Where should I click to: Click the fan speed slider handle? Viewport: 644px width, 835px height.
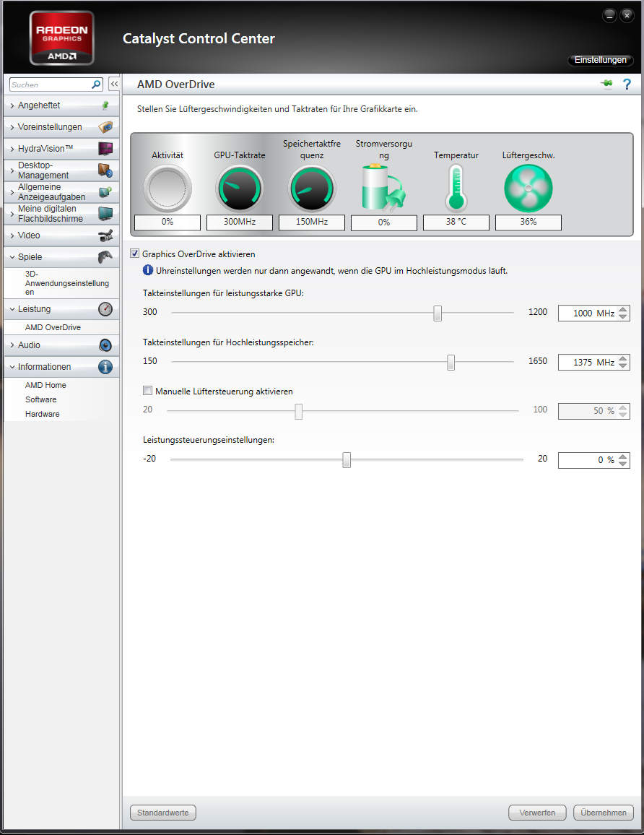tap(299, 411)
